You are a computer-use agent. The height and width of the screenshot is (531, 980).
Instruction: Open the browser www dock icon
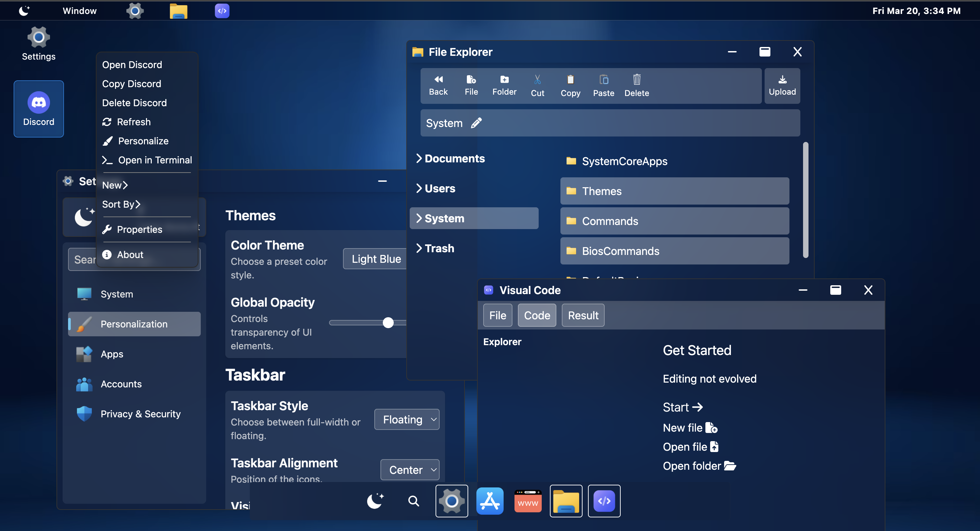point(528,501)
